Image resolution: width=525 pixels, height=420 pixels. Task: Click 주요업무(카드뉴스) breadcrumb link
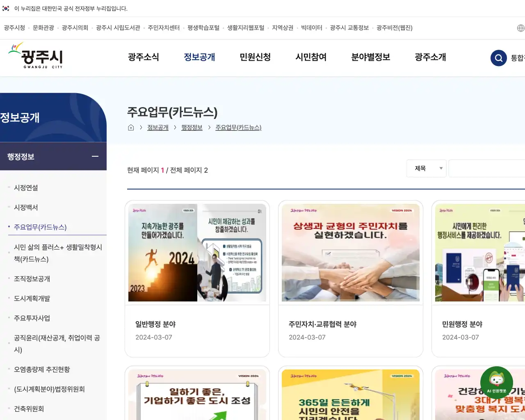(x=238, y=128)
